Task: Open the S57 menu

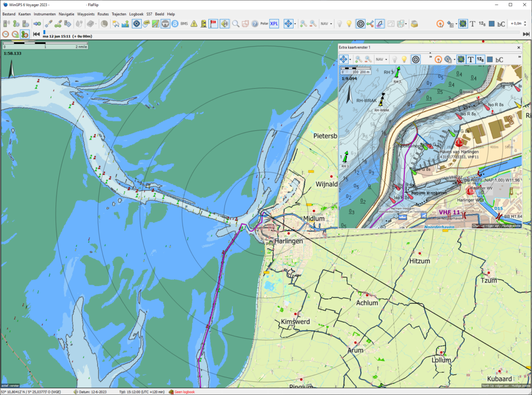Action: point(149,14)
